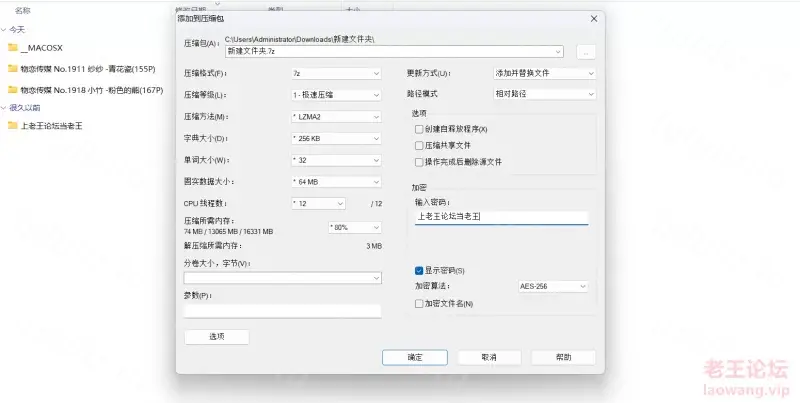Click the 名称 column header
Screen dimensions: 800x403
[22, 10]
